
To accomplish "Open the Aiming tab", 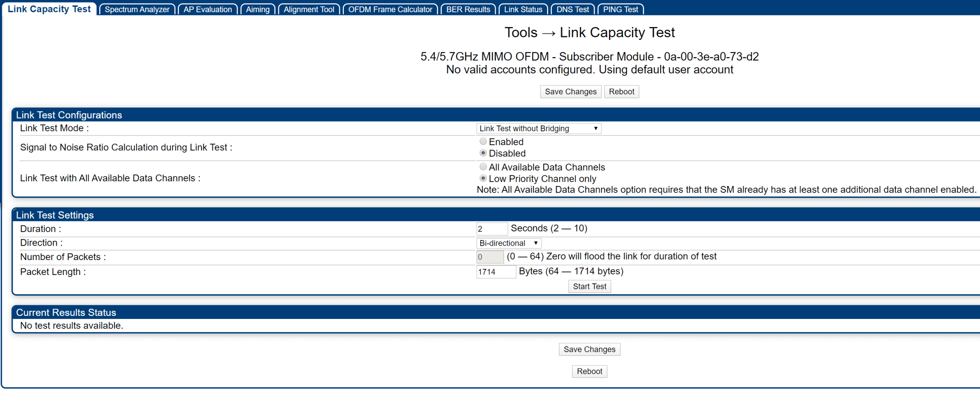I will coord(258,9).
